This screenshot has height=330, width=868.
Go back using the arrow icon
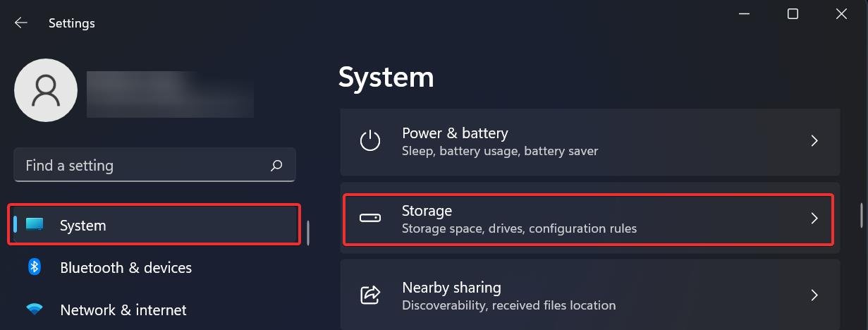point(21,23)
